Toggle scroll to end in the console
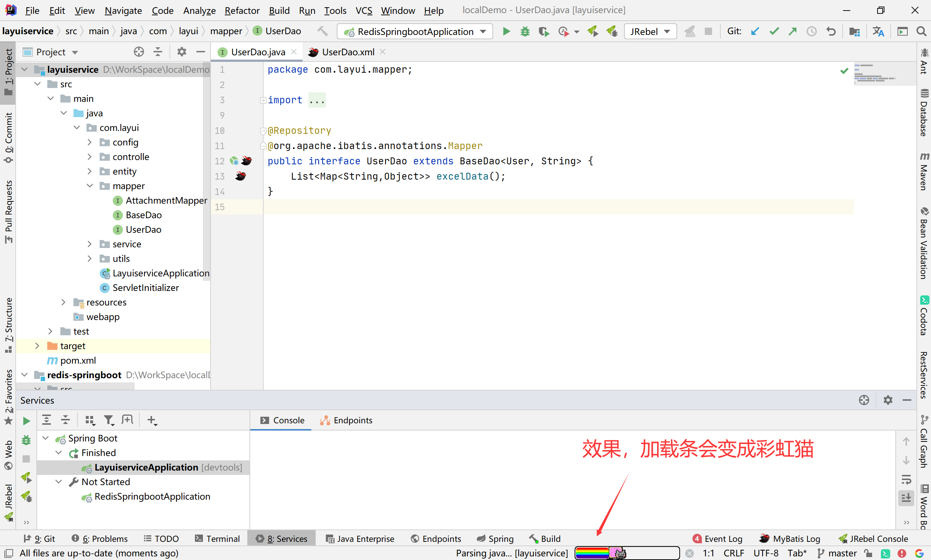Viewport: 931px width, 560px height. click(906, 498)
